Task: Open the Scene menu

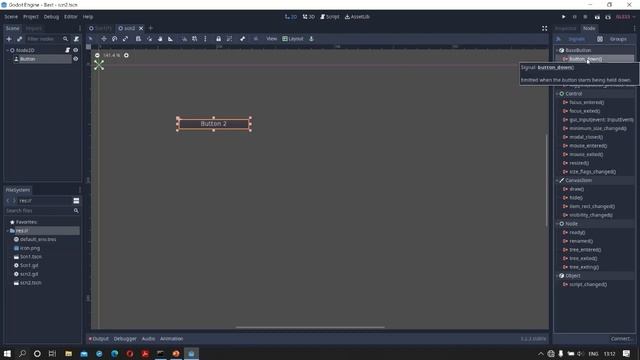Action: coord(11,17)
